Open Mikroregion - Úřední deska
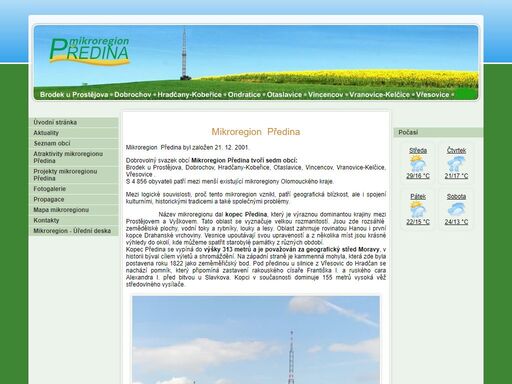The height and width of the screenshot is (384, 512). click(74, 231)
